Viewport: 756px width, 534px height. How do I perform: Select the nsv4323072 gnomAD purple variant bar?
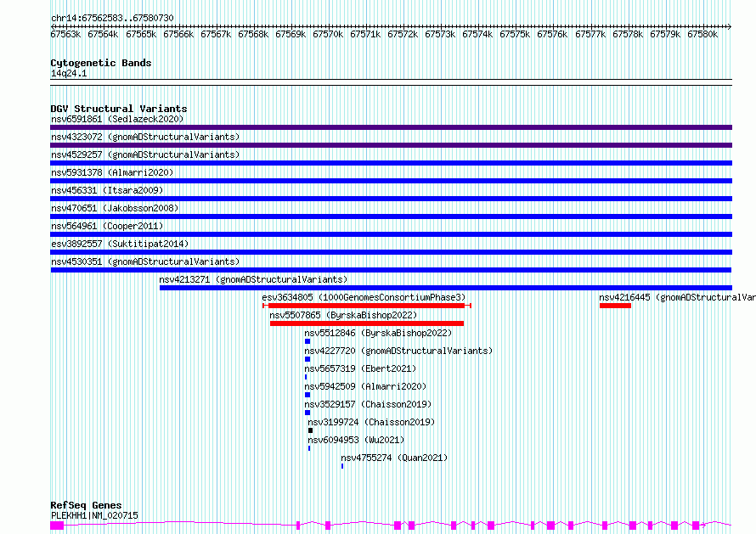click(x=391, y=145)
